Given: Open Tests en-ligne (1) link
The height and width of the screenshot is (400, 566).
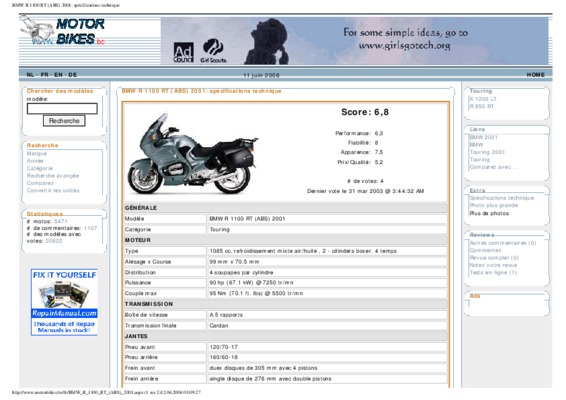Looking at the screenshot, I should click(x=493, y=272).
